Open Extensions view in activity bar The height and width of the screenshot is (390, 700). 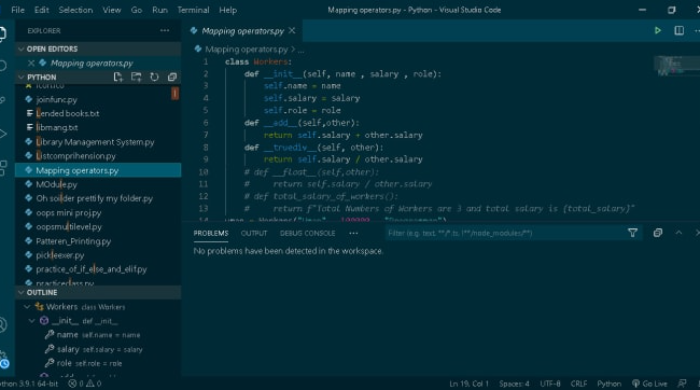click(3, 168)
